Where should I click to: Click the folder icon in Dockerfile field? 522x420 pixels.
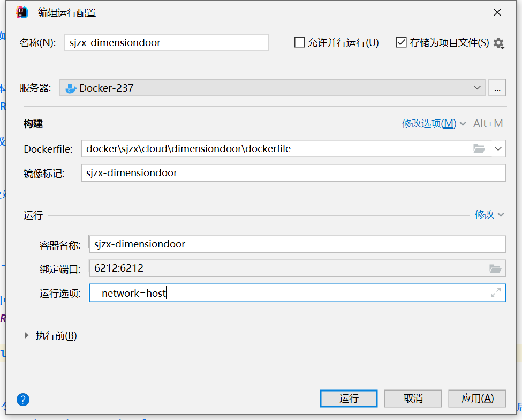(x=479, y=148)
